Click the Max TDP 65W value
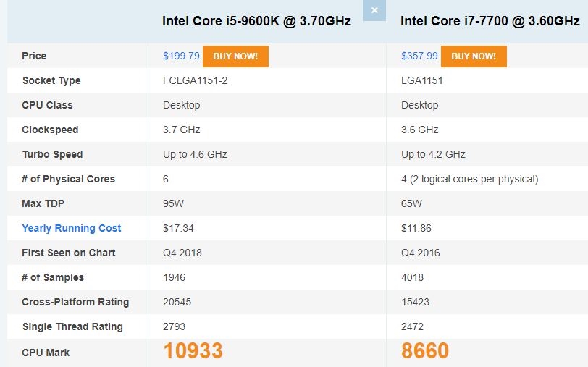 tap(411, 203)
